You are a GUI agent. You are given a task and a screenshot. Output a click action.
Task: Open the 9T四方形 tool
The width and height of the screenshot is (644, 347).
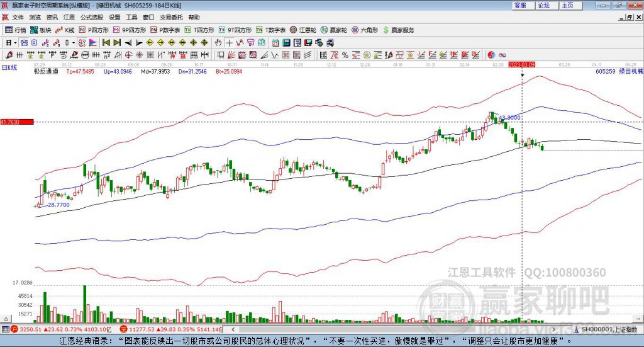[235, 30]
